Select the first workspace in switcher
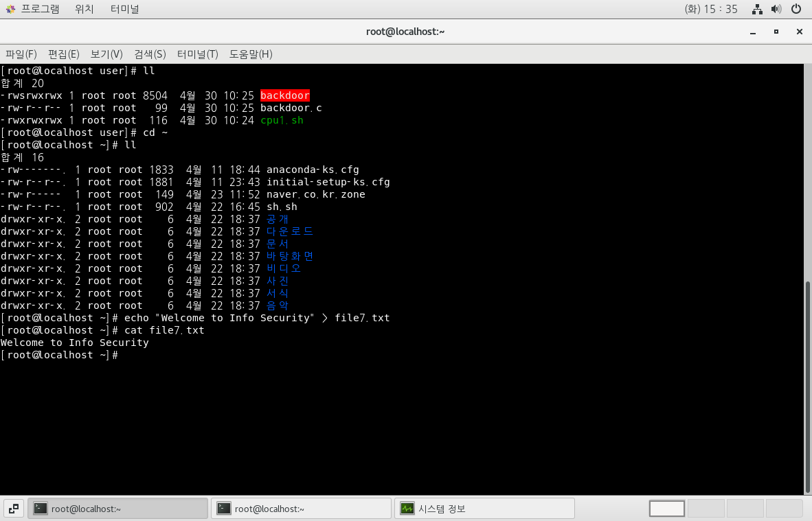The width and height of the screenshot is (812, 521). [667, 509]
